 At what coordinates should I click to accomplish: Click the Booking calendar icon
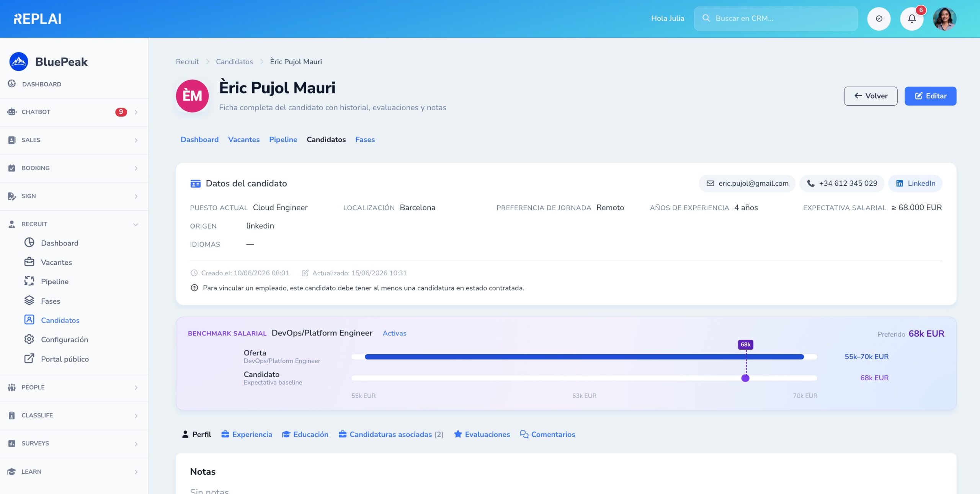(12, 168)
